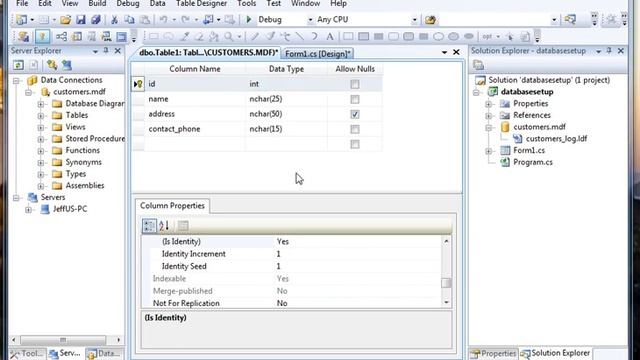
Task: Click Solution Explorer's Properties toolbar icon
Action: 478,65
